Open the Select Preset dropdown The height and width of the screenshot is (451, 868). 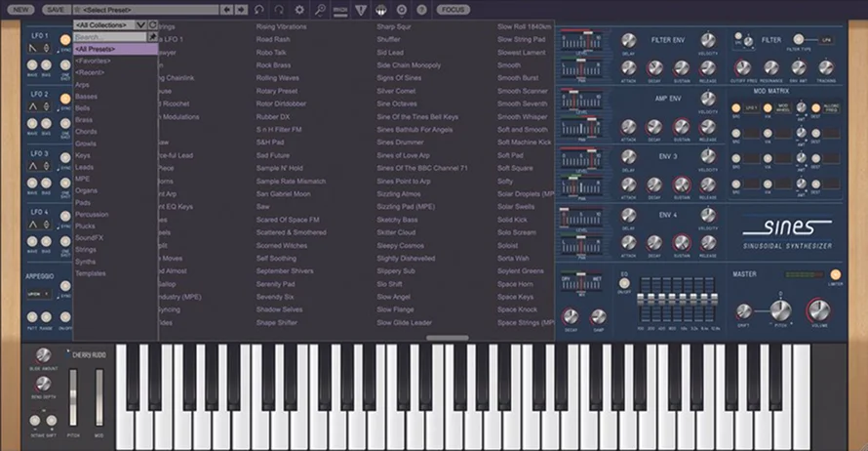tap(146, 10)
